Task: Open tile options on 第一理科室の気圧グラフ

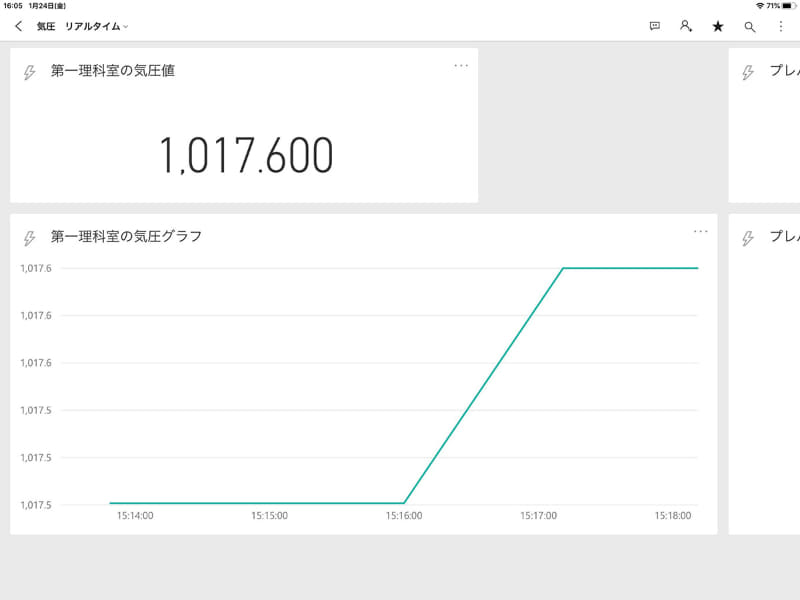Action: [703, 230]
